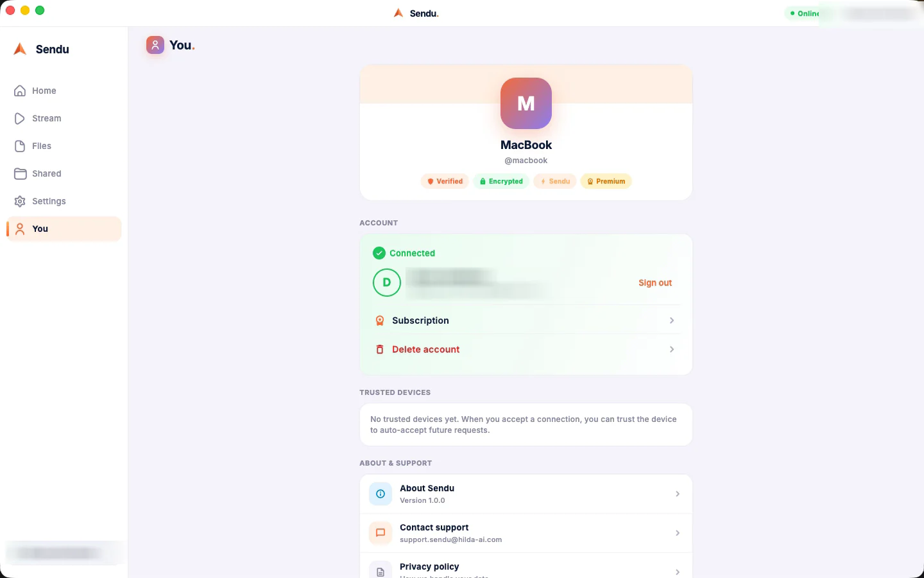This screenshot has width=924, height=578.
Task: Open the Stream section
Action: tap(64, 118)
